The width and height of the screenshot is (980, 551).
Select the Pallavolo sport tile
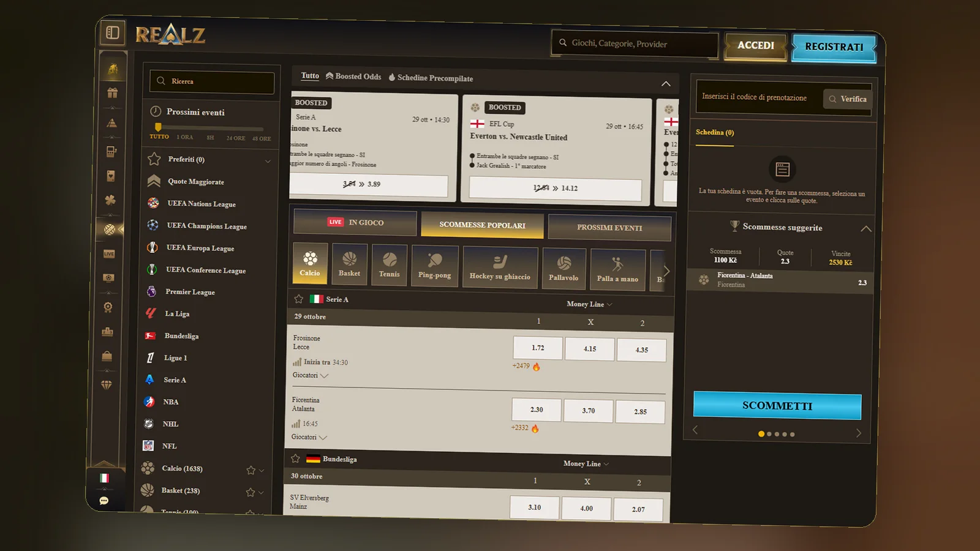point(563,269)
